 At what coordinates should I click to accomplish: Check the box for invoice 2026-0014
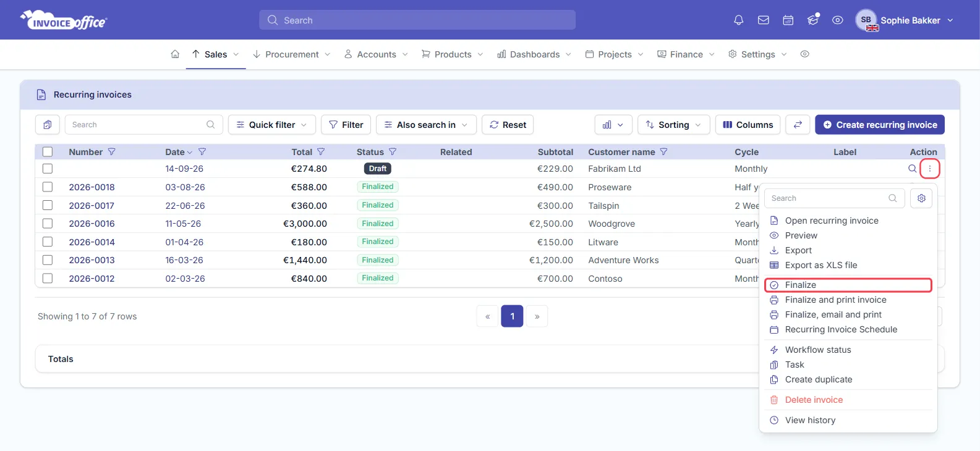click(48, 242)
